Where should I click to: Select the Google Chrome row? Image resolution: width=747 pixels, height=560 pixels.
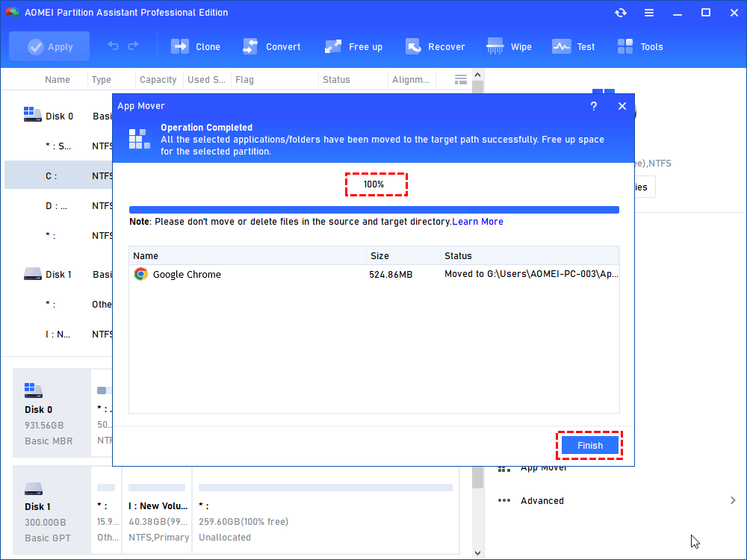(x=374, y=274)
